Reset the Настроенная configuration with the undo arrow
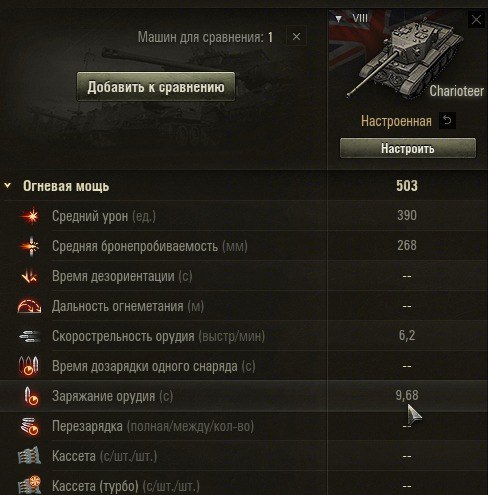Viewport: 488px width, 495px height. click(x=447, y=120)
